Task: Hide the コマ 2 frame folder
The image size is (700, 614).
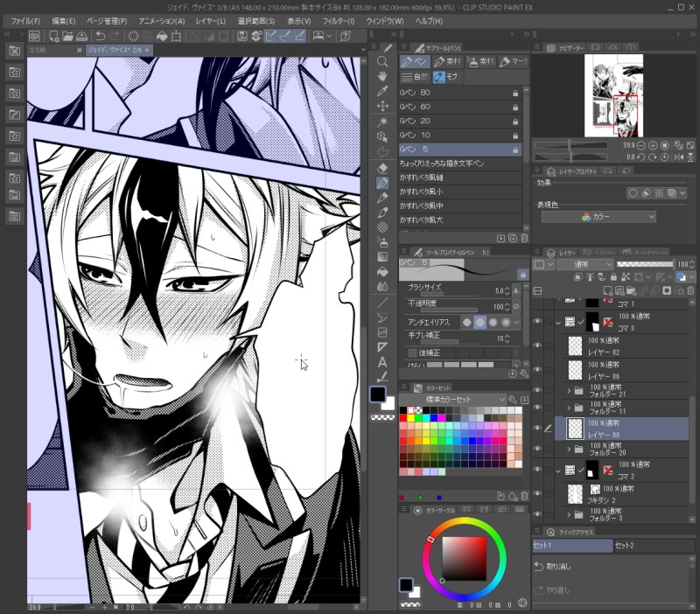Action: point(537,470)
